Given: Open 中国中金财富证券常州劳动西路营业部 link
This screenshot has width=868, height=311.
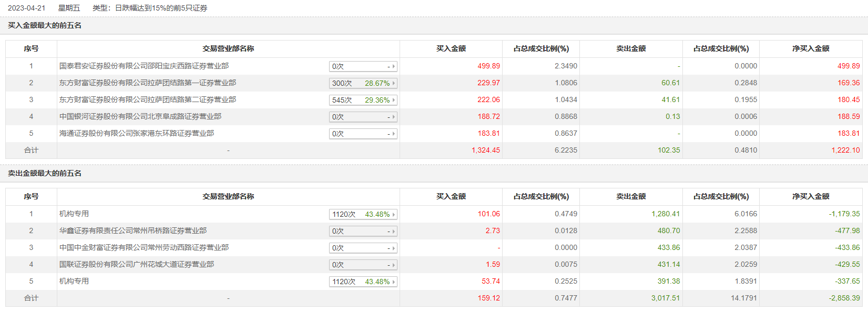Looking at the screenshot, I should tap(144, 247).
